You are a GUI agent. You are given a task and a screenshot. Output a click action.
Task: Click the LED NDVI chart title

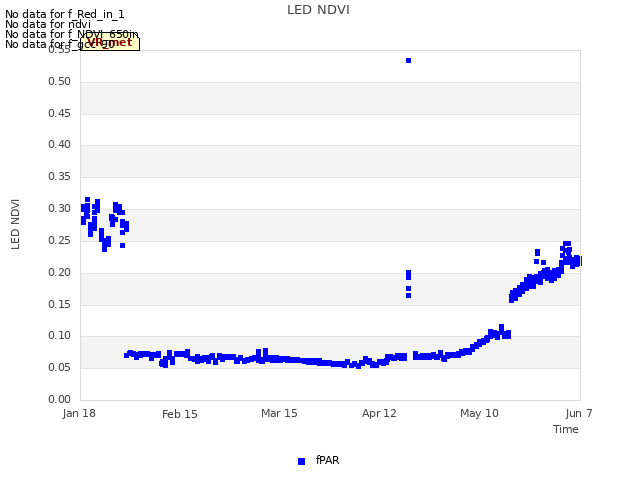click(x=318, y=10)
